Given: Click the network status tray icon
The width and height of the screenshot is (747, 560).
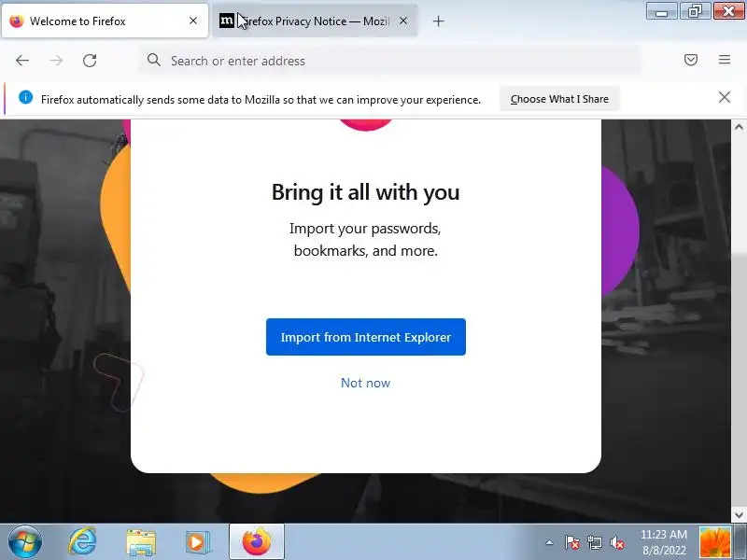Looking at the screenshot, I should [595, 542].
